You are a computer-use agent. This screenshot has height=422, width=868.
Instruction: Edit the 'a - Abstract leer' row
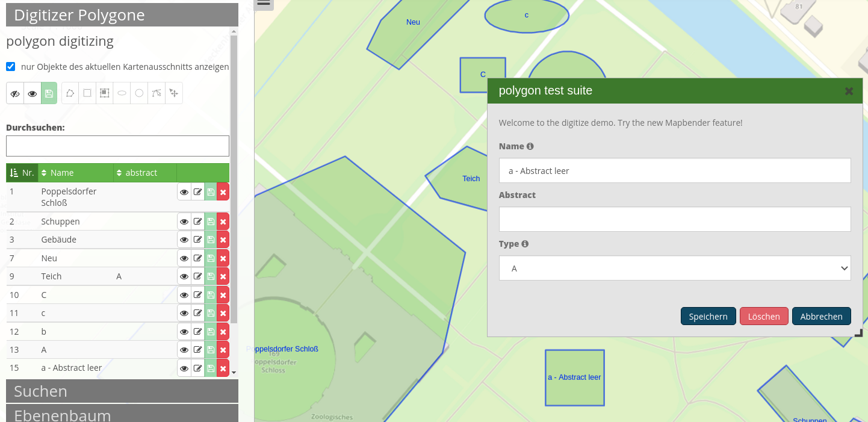pyautogui.click(x=197, y=368)
